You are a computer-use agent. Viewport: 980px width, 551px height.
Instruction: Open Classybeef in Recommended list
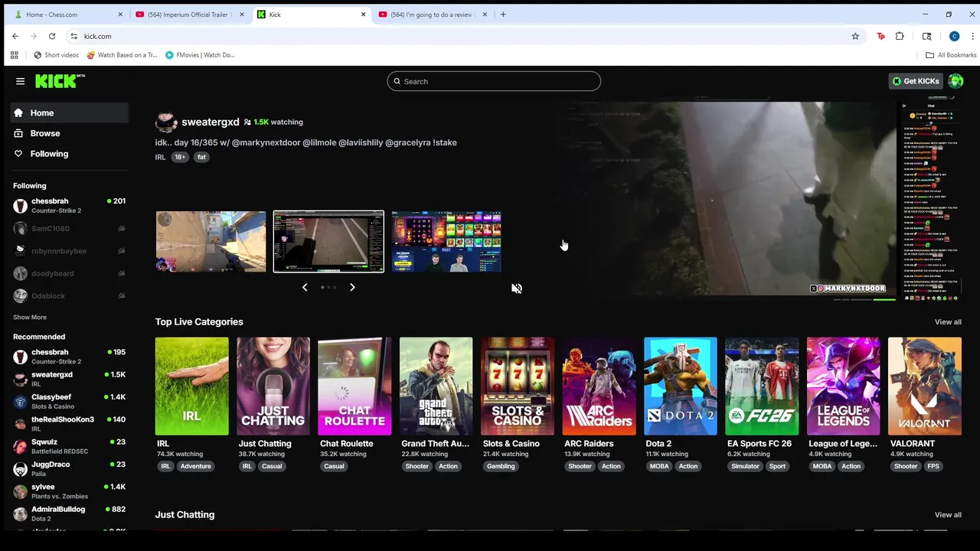click(70, 402)
